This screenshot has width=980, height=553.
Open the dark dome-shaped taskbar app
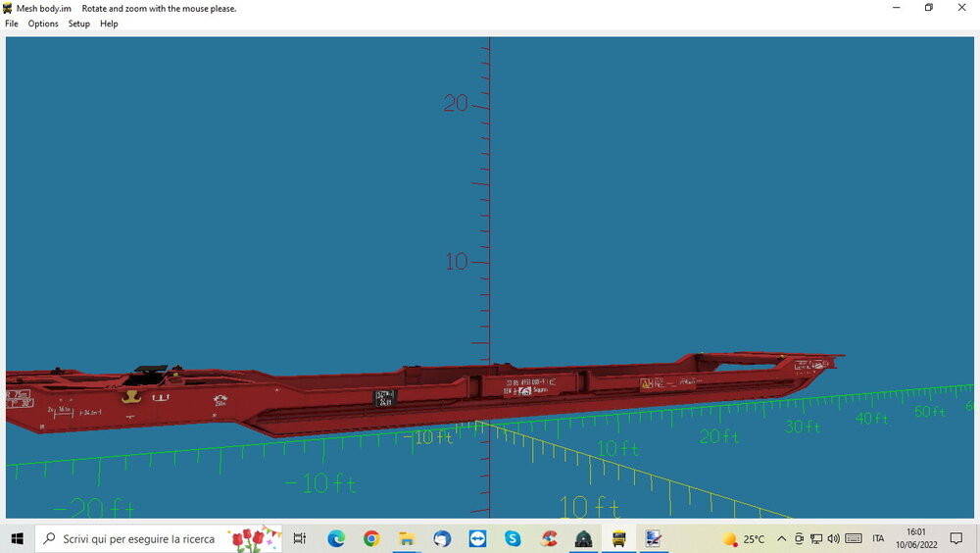(584, 538)
